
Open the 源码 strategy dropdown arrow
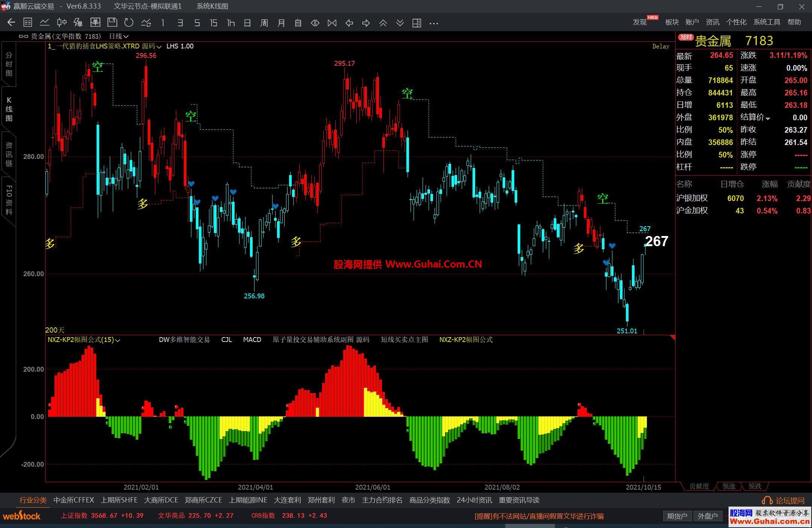[159, 47]
